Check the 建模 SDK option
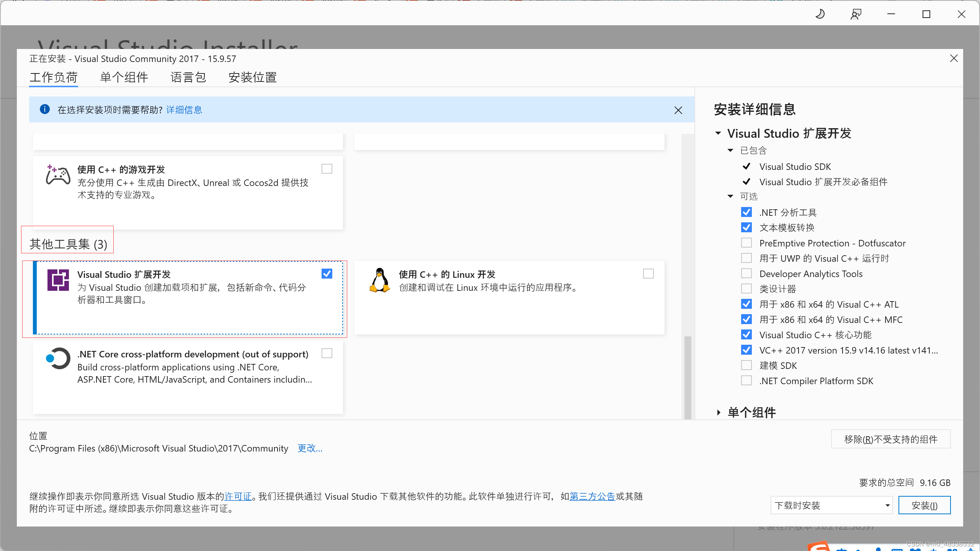The image size is (980, 551). [746, 365]
